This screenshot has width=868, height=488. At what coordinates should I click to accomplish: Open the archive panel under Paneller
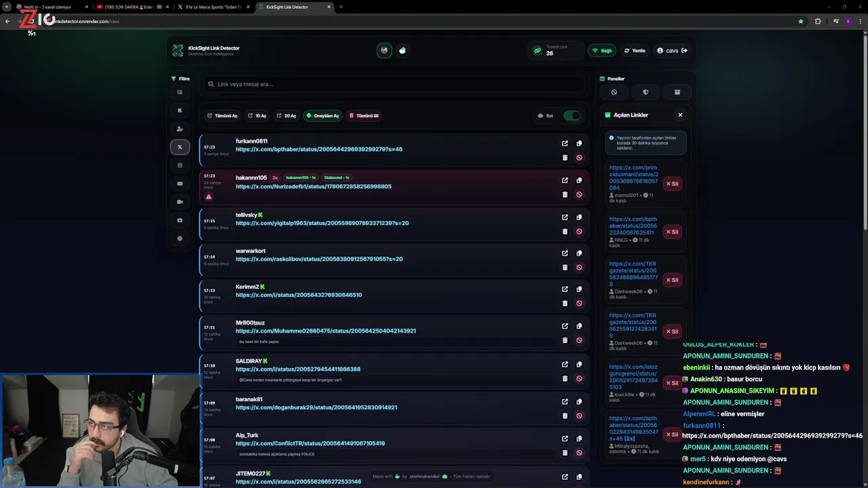pos(677,92)
